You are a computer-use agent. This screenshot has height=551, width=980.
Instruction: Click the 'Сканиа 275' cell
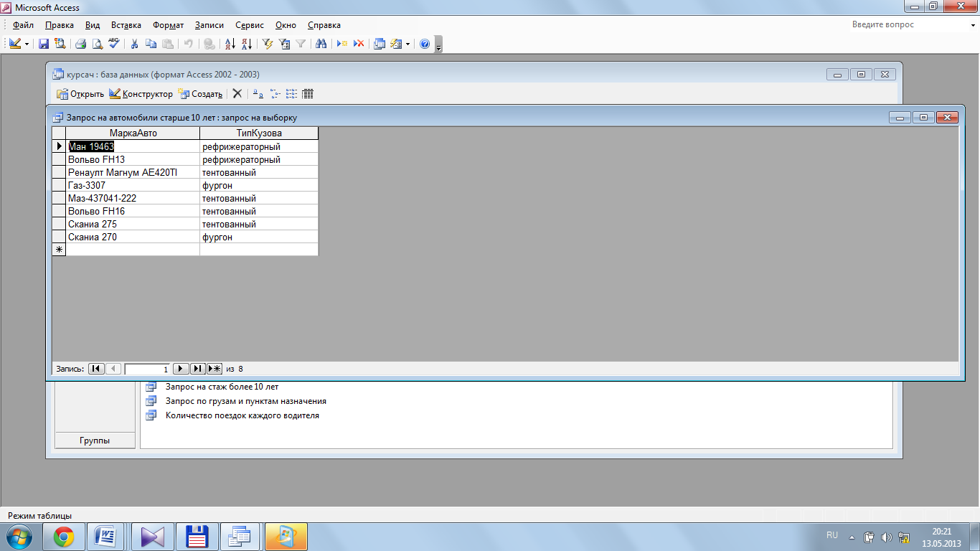pyautogui.click(x=133, y=224)
